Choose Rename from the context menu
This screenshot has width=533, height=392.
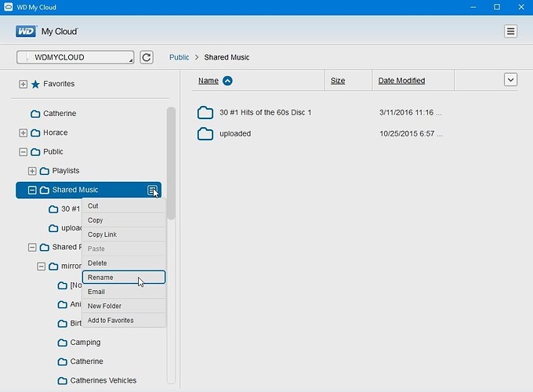tap(124, 277)
